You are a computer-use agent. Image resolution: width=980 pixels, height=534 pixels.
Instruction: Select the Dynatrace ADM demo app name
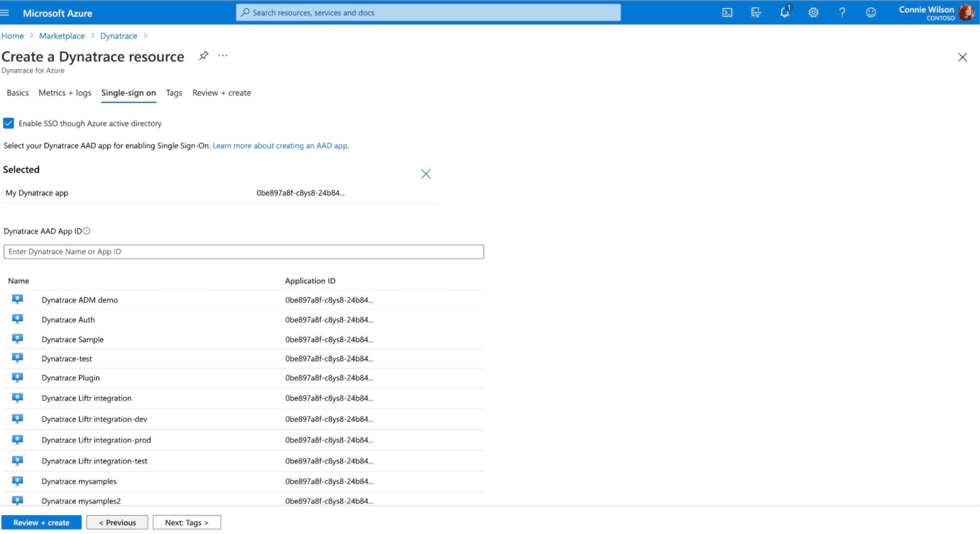pyautogui.click(x=79, y=300)
